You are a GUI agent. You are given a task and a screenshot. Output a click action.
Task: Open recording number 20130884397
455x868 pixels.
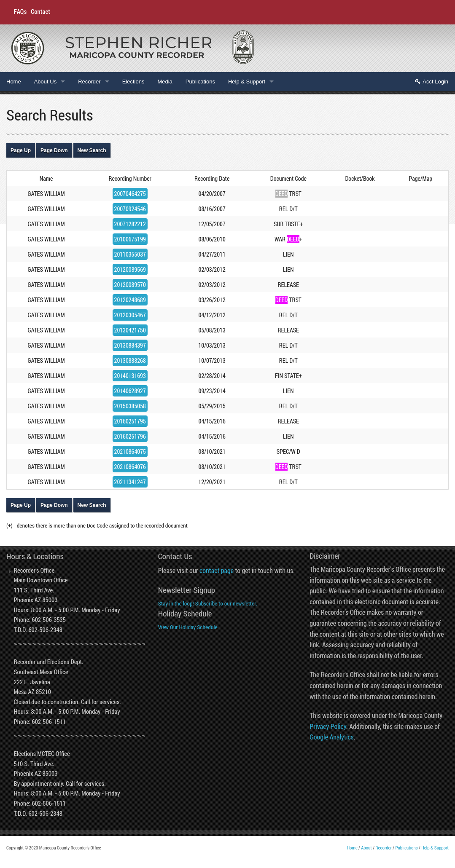point(130,346)
